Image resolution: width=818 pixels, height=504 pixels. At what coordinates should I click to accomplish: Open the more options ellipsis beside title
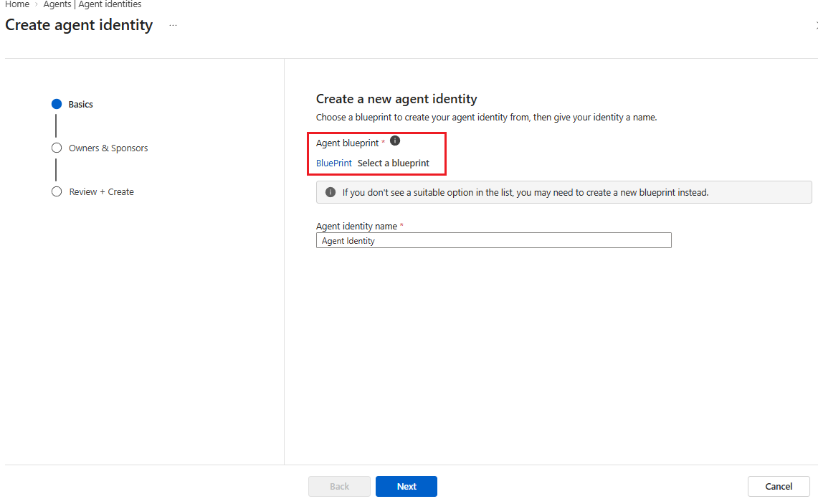click(173, 25)
